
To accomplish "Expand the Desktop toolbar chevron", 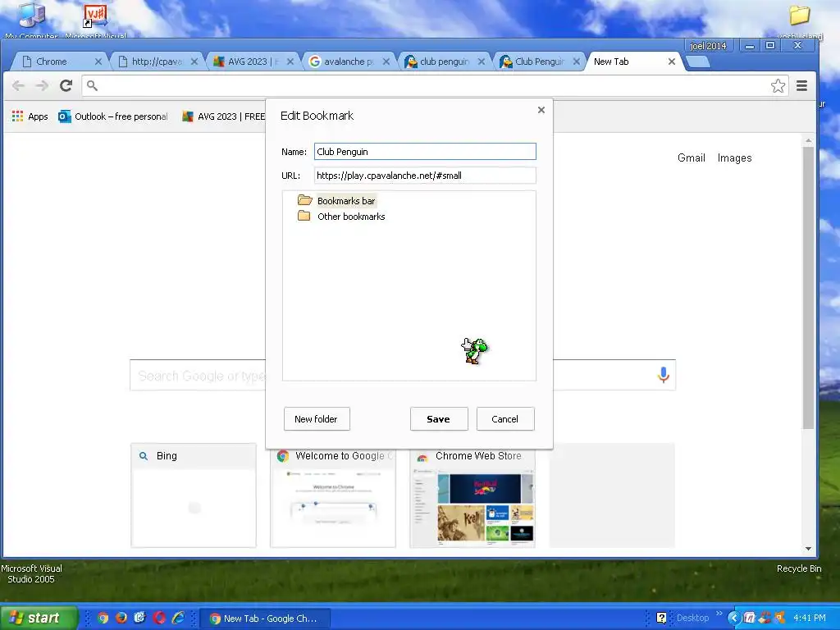I will point(719,614).
